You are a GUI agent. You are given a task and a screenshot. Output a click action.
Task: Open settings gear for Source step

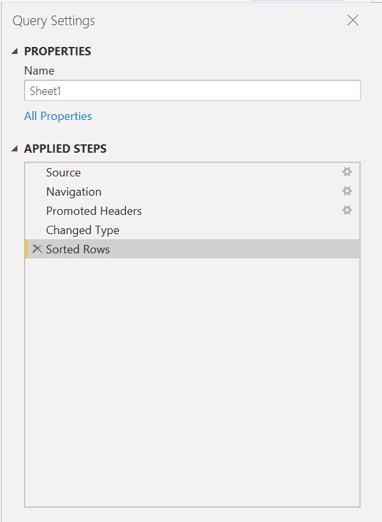[347, 172]
